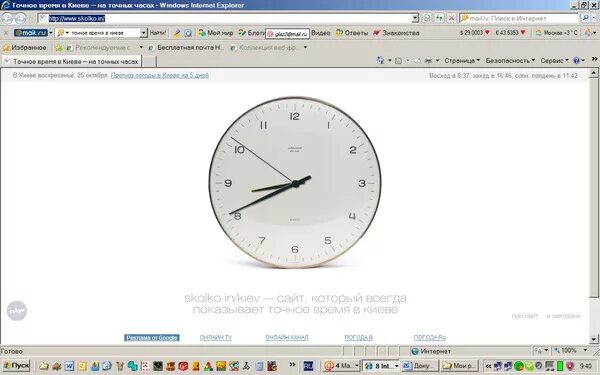This screenshot has height=375, width=600.
Task: Open the ПОГОДА.Ru ad link
Action: coord(429,337)
